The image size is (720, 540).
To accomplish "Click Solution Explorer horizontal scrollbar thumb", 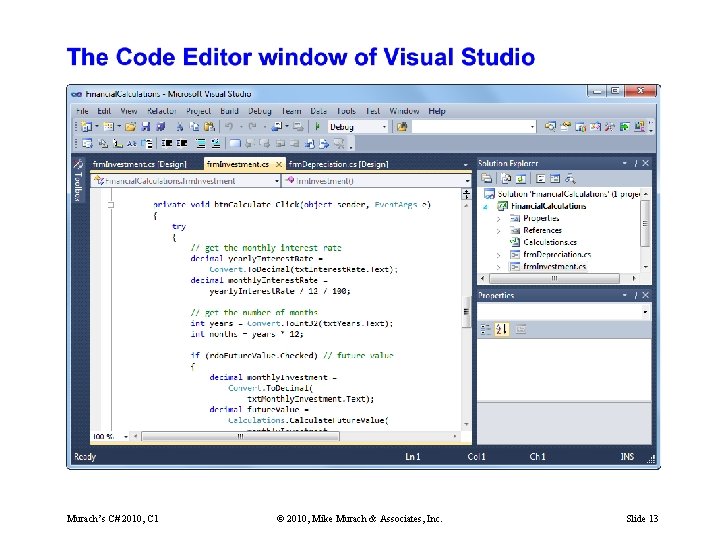I will (554, 278).
